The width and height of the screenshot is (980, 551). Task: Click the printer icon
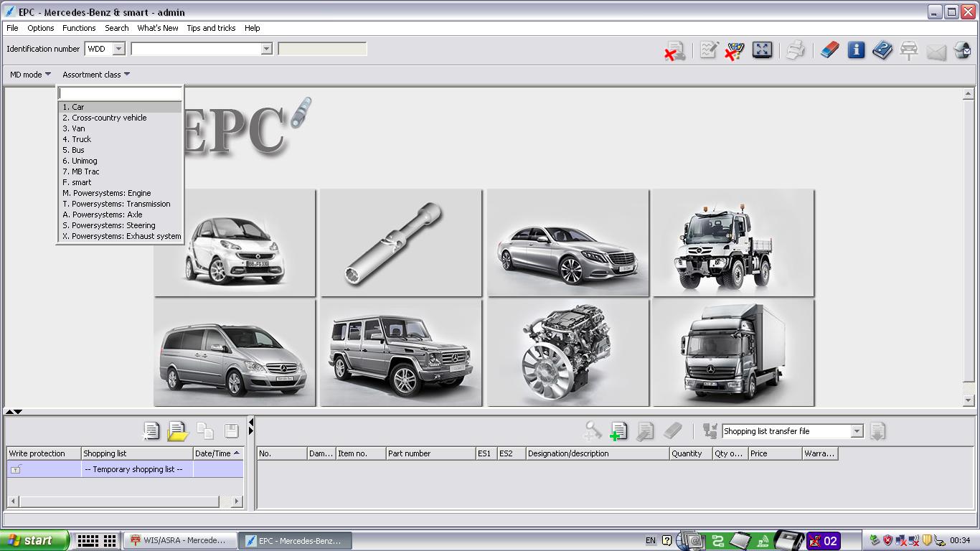click(x=795, y=50)
